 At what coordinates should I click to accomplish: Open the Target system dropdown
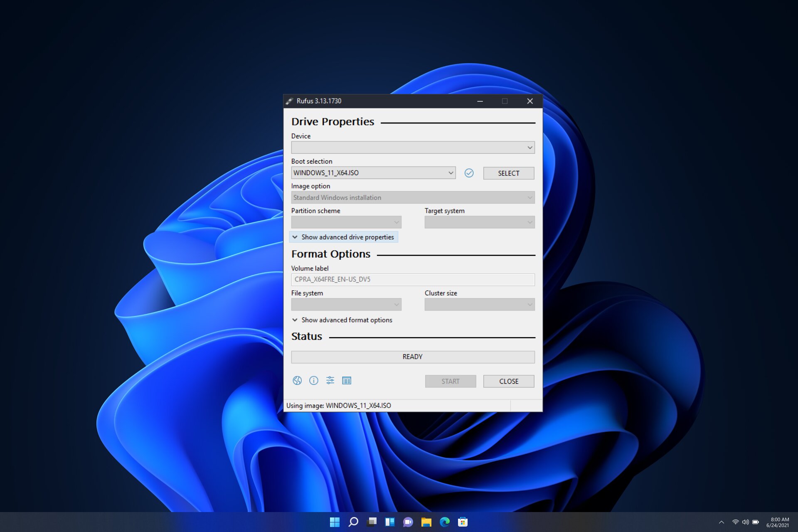tap(480, 222)
